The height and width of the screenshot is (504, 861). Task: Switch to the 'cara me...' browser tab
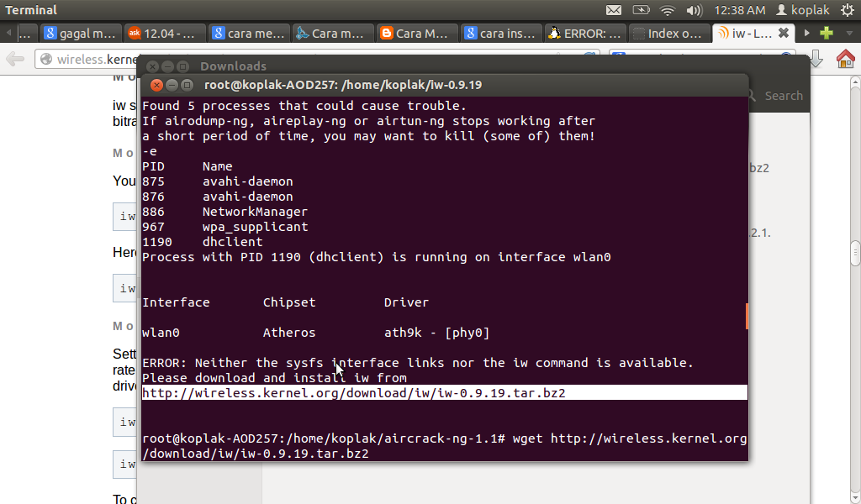249,34
